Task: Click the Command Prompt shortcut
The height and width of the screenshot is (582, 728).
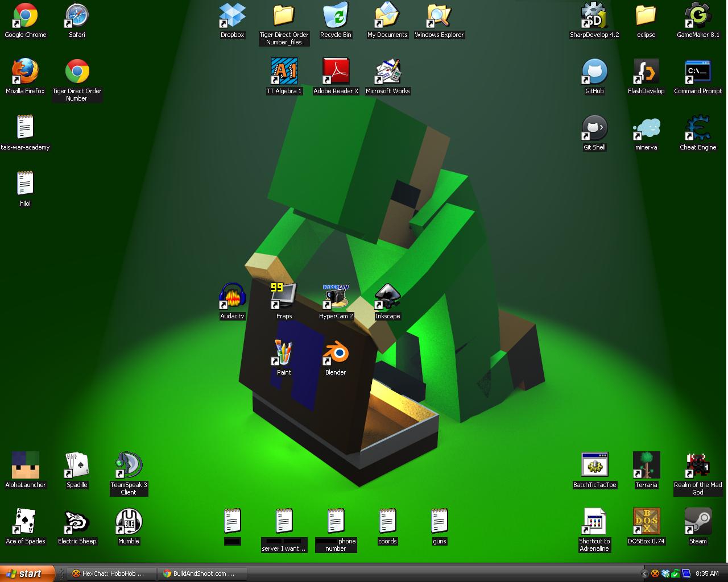Action: pyautogui.click(x=698, y=72)
